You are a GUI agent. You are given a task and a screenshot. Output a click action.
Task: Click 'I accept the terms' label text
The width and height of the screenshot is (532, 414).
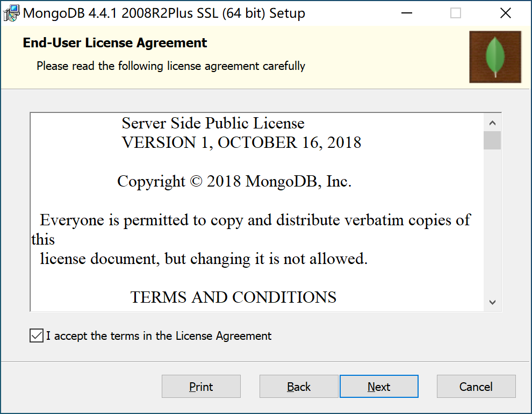[x=159, y=336]
